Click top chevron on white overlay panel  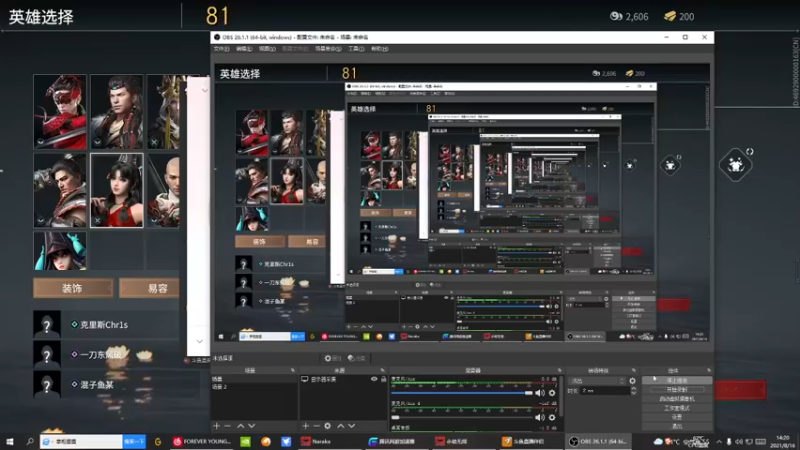[205, 90]
